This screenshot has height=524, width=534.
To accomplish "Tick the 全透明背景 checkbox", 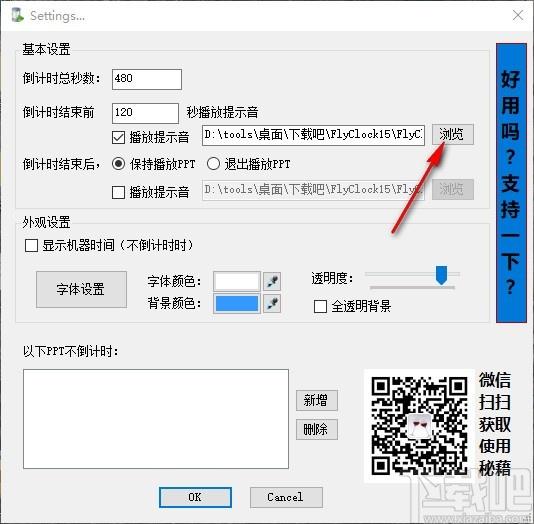I will (x=320, y=306).
